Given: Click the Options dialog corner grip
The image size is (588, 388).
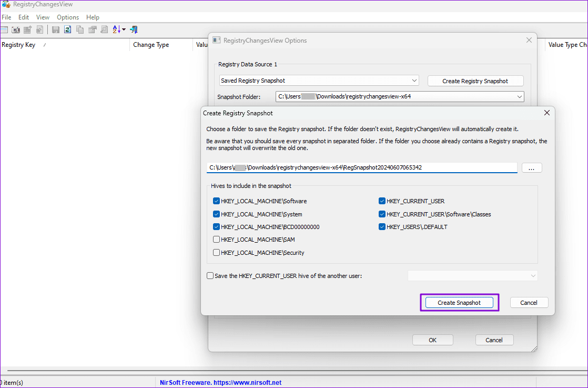Looking at the screenshot, I should point(534,349).
